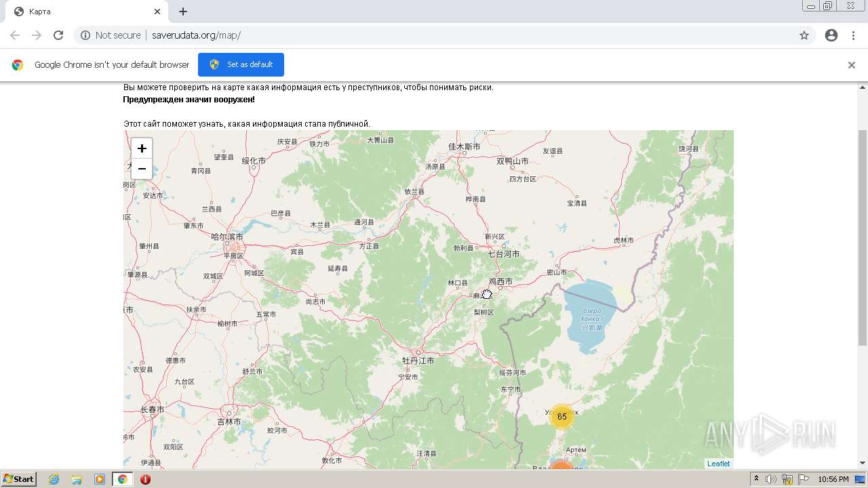Image resolution: width=868 pixels, height=488 pixels.
Task: Open Action Center flag icon
Action: tap(804, 479)
